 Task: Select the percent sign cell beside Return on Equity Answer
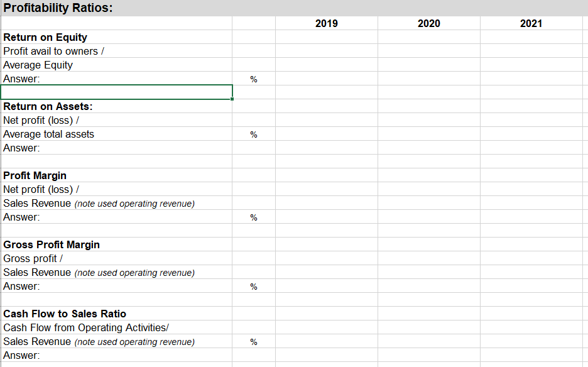(254, 79)
